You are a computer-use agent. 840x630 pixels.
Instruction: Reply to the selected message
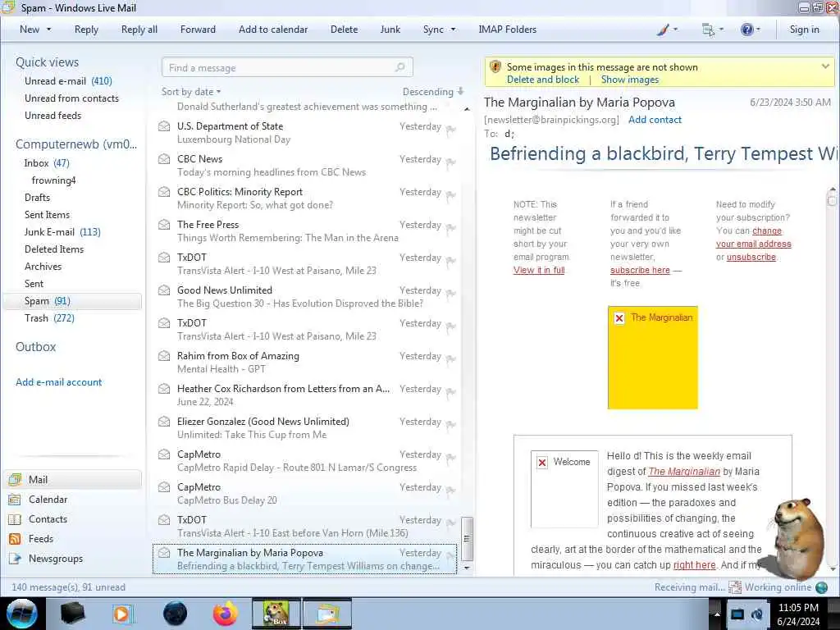point(86,30)
